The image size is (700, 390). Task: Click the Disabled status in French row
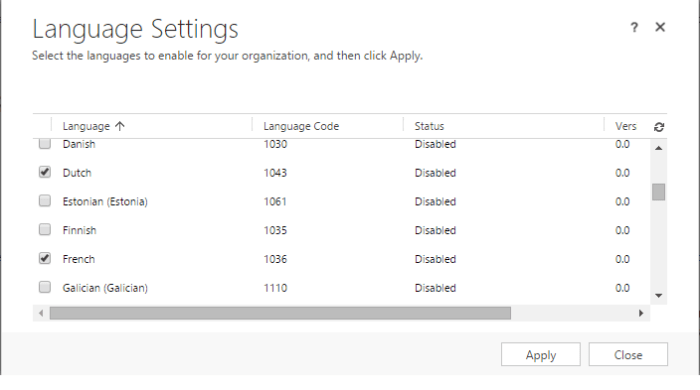click(435, 259)
